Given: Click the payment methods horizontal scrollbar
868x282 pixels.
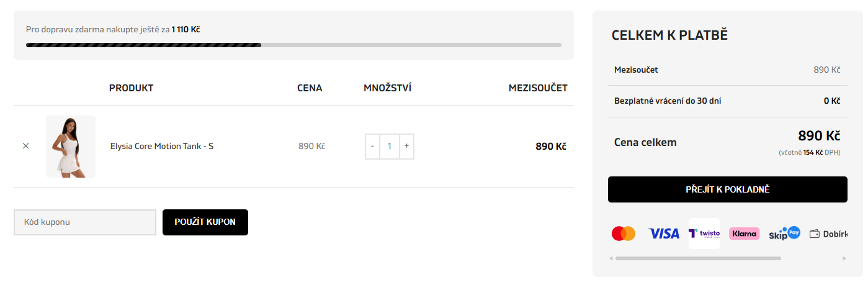Looking at the screenshot, I should pos(698,258).
